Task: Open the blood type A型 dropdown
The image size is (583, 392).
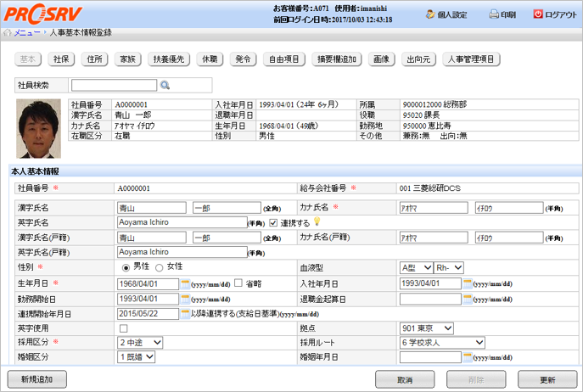Action: point(416,267)
